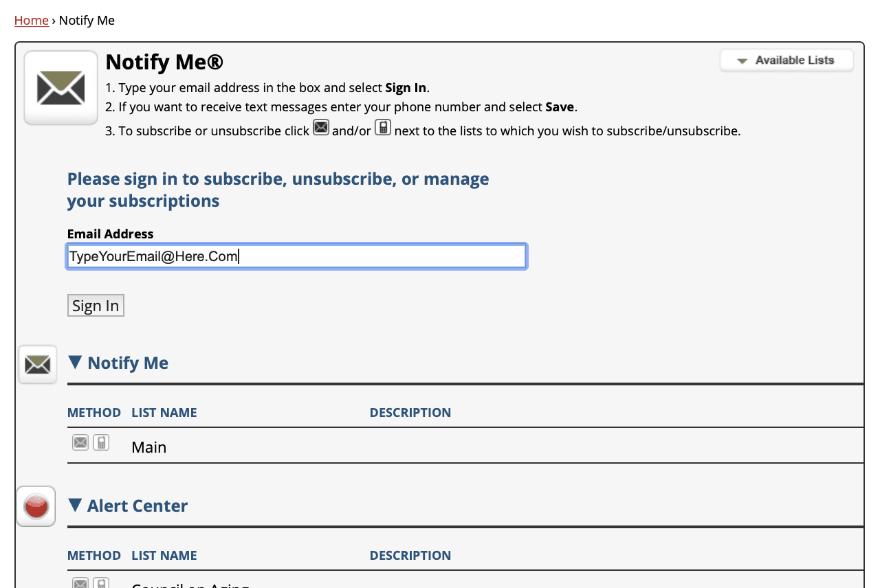Go to Home via breadcrumb link
Screen dimensions: 891x588
pos(32,21)
